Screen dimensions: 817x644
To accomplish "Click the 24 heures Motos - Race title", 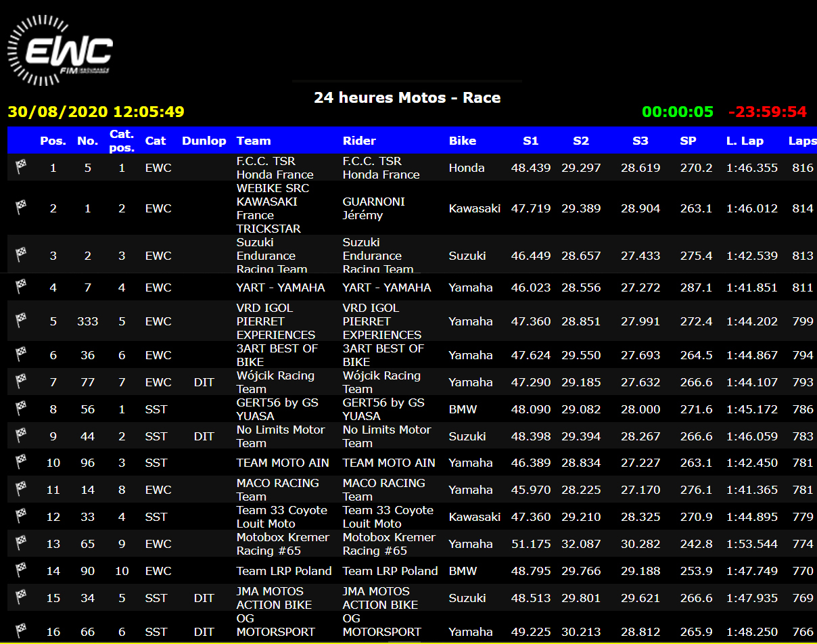I will coord(407,97).
